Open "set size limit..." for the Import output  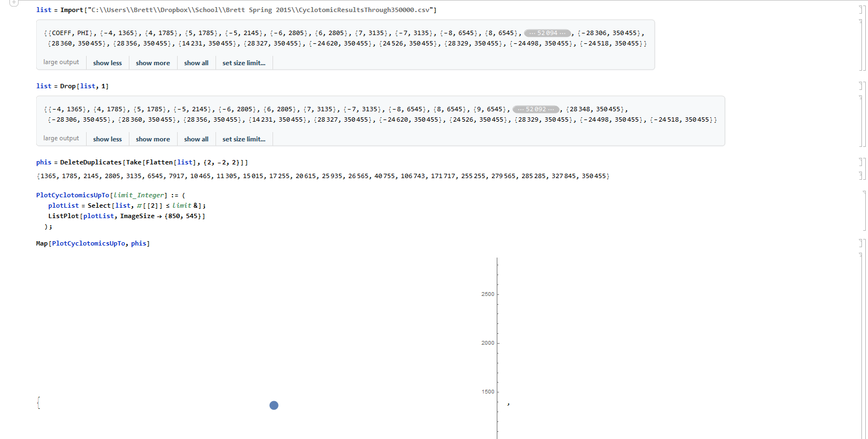[243, 63]
